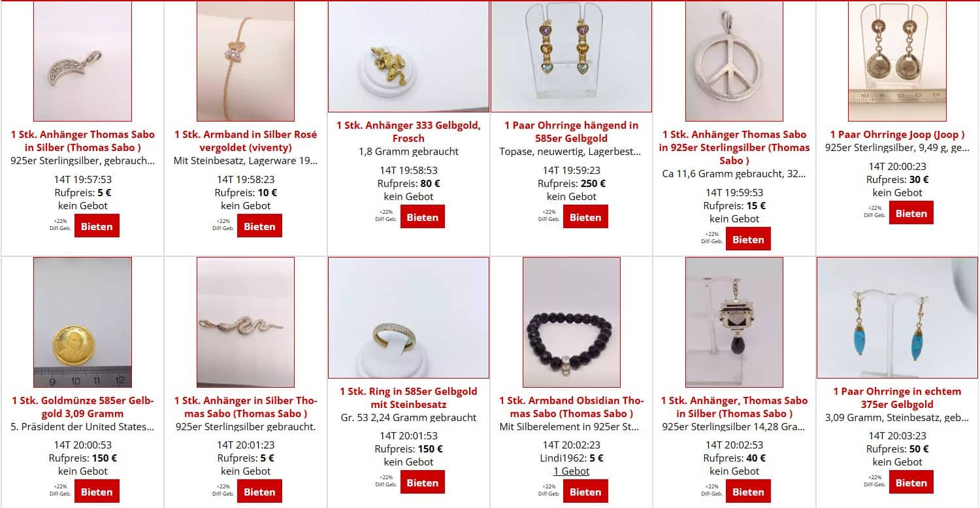Open the turquoise earrings thumbnail
This screenshot has width=980, height=508.
(x=898, y=318)
